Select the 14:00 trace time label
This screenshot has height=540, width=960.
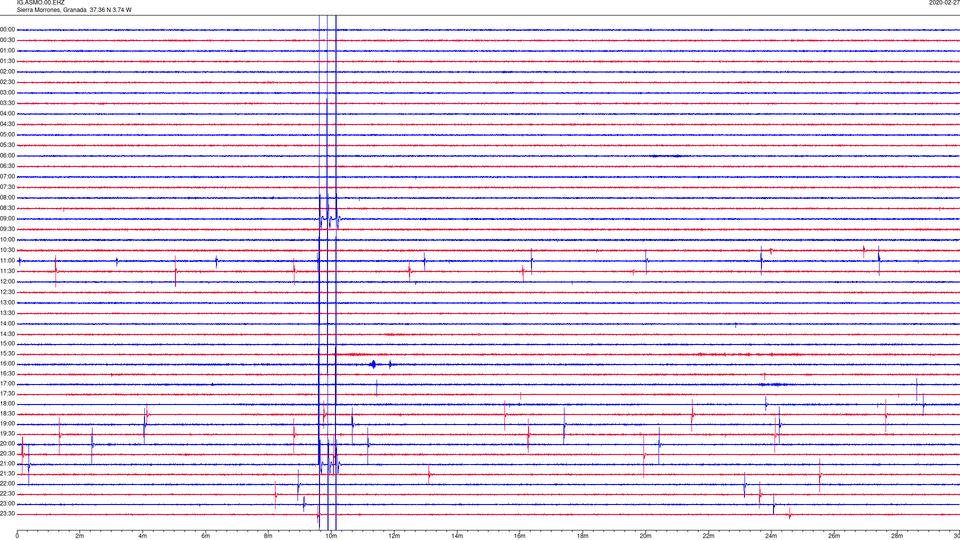point(7,324)
